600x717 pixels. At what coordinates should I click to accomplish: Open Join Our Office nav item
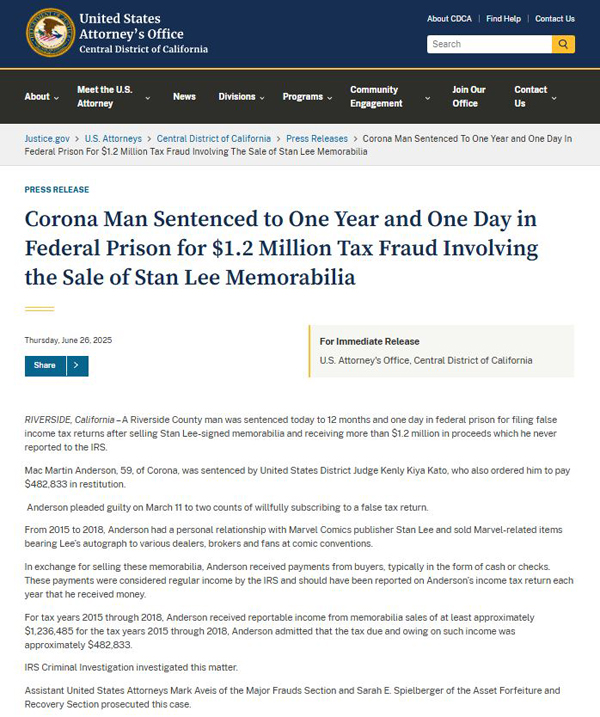point(469,96)
